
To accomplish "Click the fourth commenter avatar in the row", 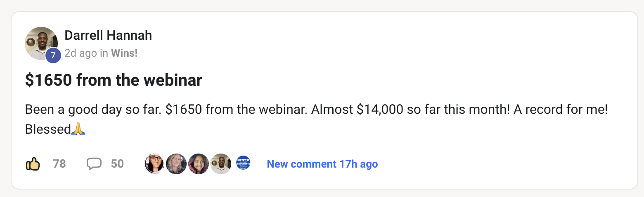I will click(x=221, y=164).
